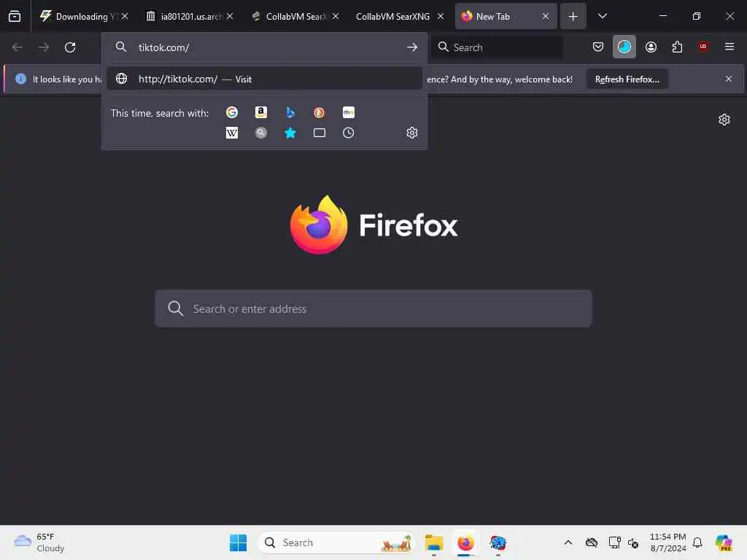The width and height of the screenshot is (747, 560).
Task: Open File Explorer from taskbar
Action: 434,542
